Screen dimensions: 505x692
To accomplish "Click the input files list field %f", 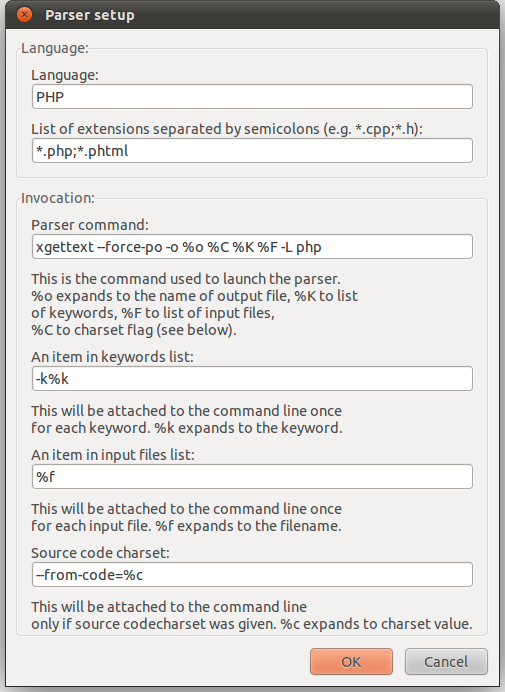I will click(252, 477).
